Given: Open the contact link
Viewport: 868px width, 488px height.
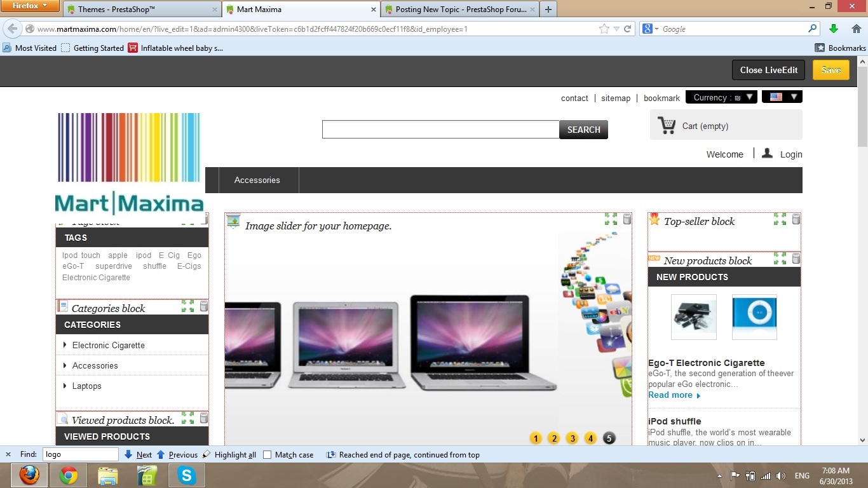Looking at the screenshot, I should coord(574,98).
